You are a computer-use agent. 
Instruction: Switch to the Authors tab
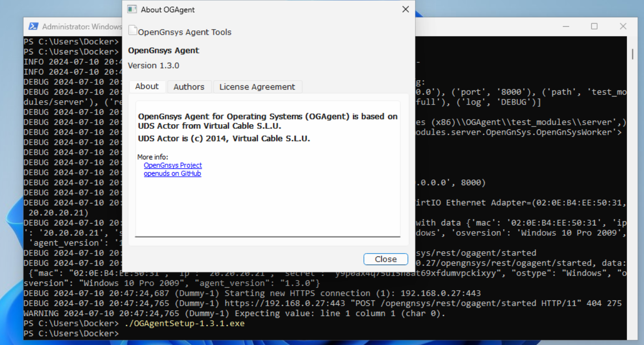[189, 87]
